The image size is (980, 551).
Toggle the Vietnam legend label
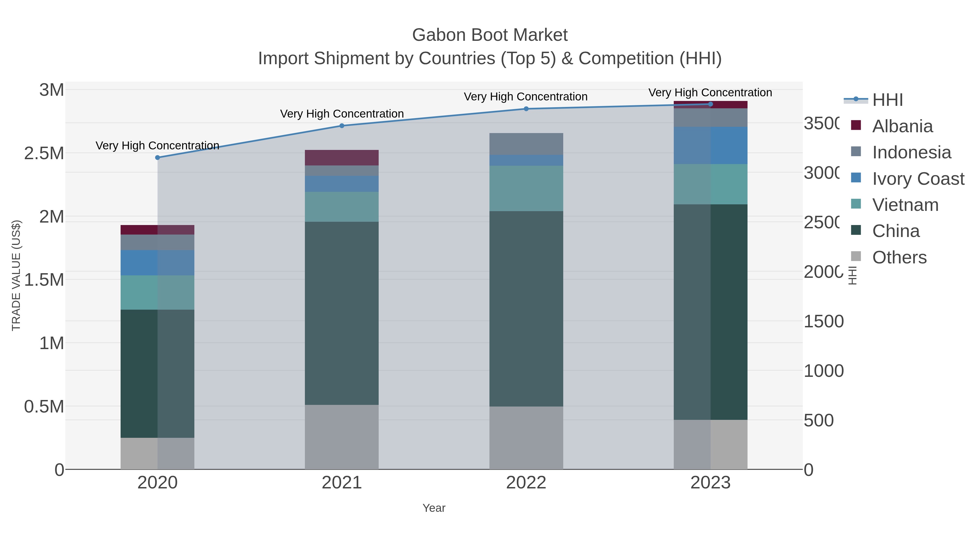click(905, 205)
